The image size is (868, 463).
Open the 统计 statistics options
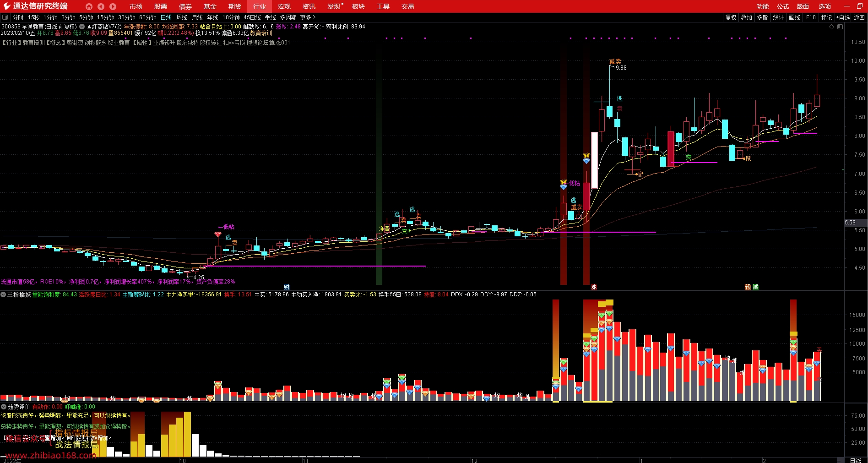778,17
